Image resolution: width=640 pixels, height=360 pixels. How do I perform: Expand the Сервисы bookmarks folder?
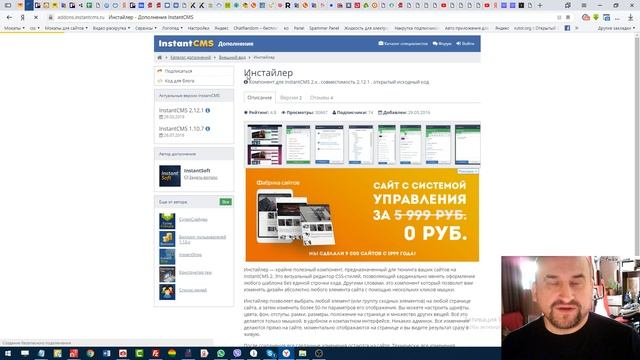[146, 28]
